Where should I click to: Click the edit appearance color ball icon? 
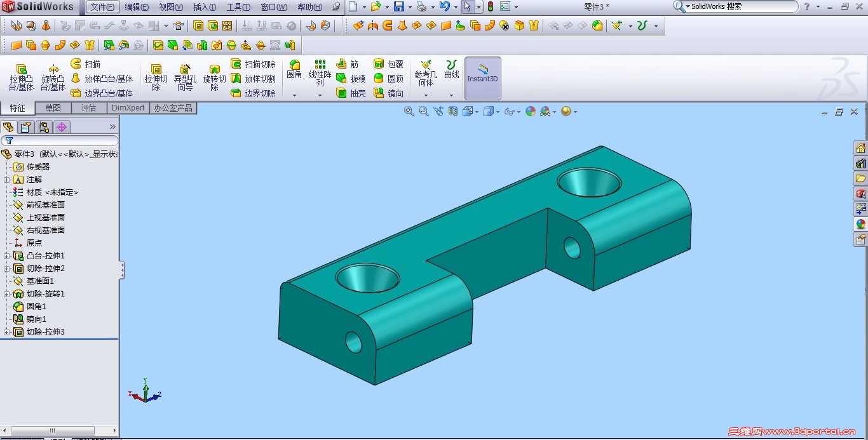(531, 111)
